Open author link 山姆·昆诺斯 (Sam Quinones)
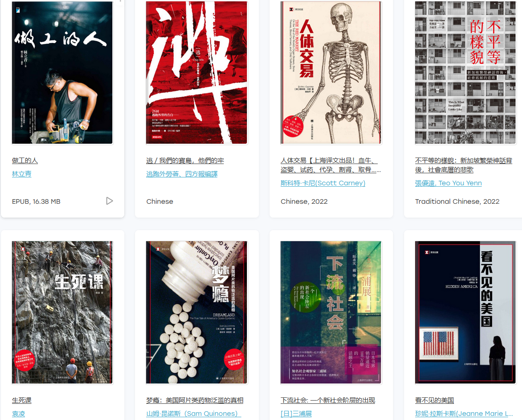 pos(194,414)
